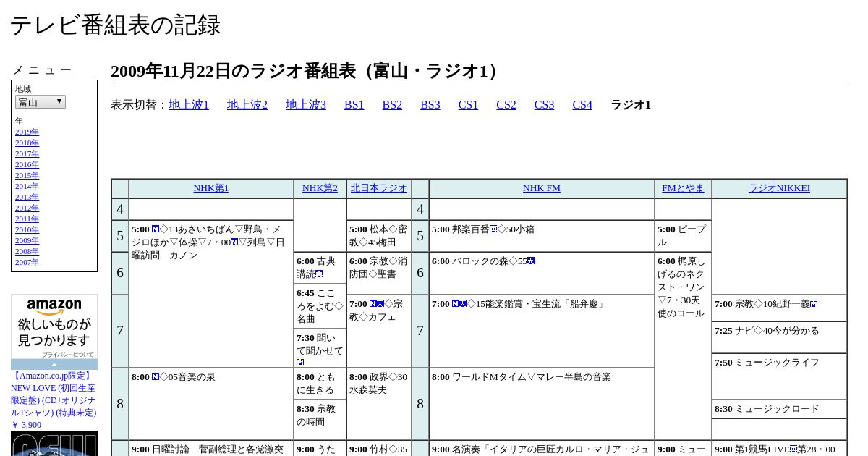The height and width of the screenshot is (456, 868).
Task: Select the 8:30 ミュージックロード entry
Action: pyautogui.click(x=767, y=409)
